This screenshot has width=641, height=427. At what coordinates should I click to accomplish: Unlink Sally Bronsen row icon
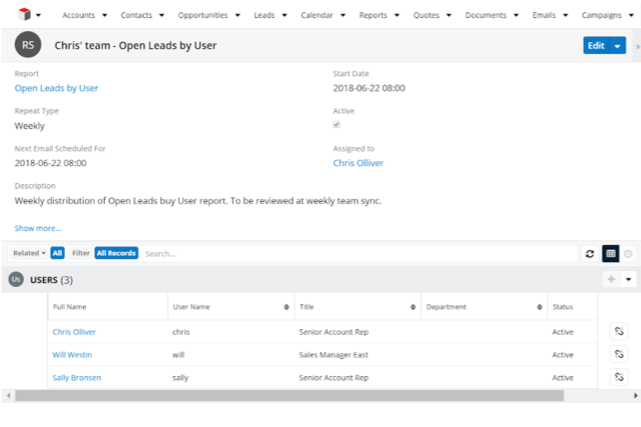click(x=619, y=377)
